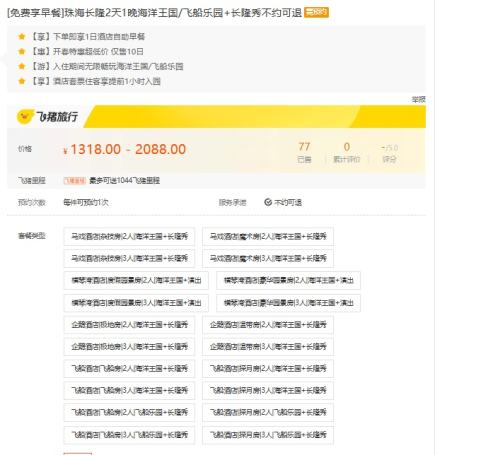Select 企鹅酒店|温带房|3人|海洋王国+长隆秀
The image size is (500, 455).
tap(268, 347)
